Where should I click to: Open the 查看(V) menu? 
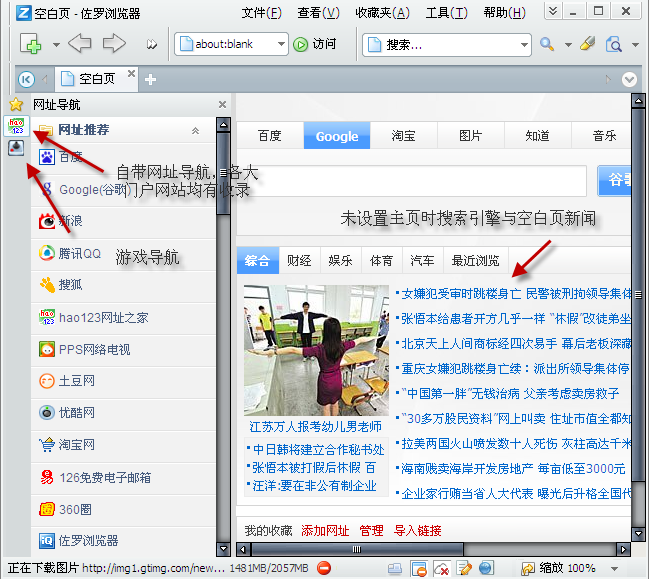point(318,13)
